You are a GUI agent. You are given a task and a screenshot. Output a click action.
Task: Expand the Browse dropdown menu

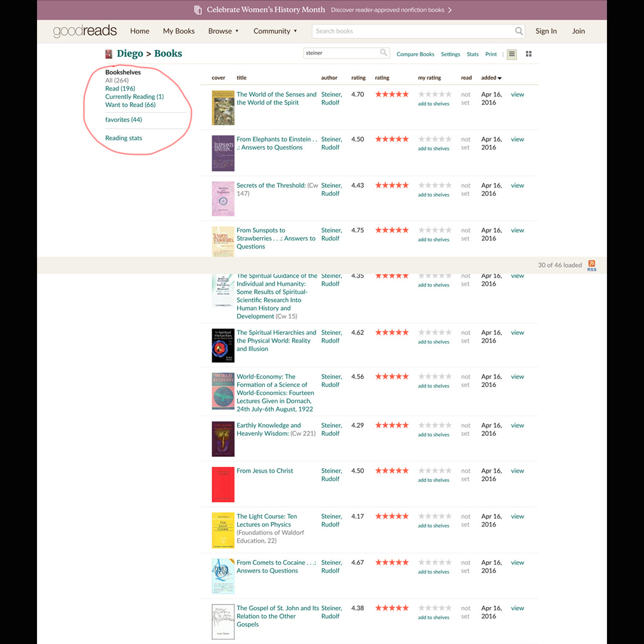[x=223, y=31]
